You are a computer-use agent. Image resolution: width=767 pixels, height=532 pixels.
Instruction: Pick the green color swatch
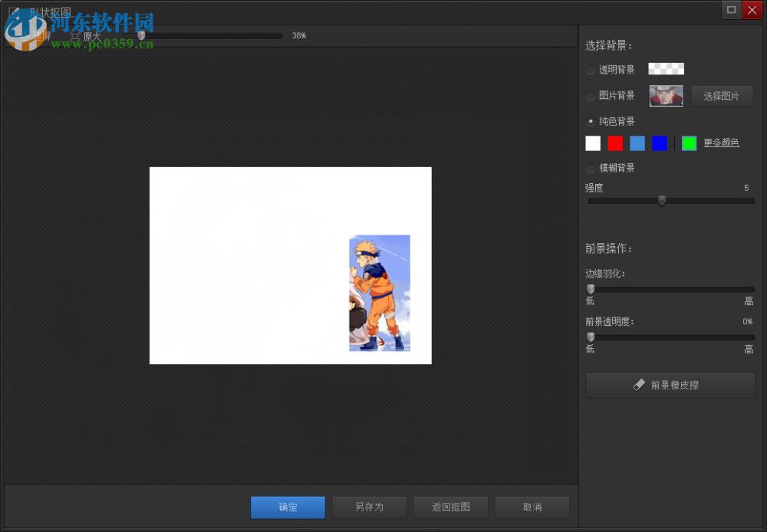pyautogui.click(x=690, y=143)
